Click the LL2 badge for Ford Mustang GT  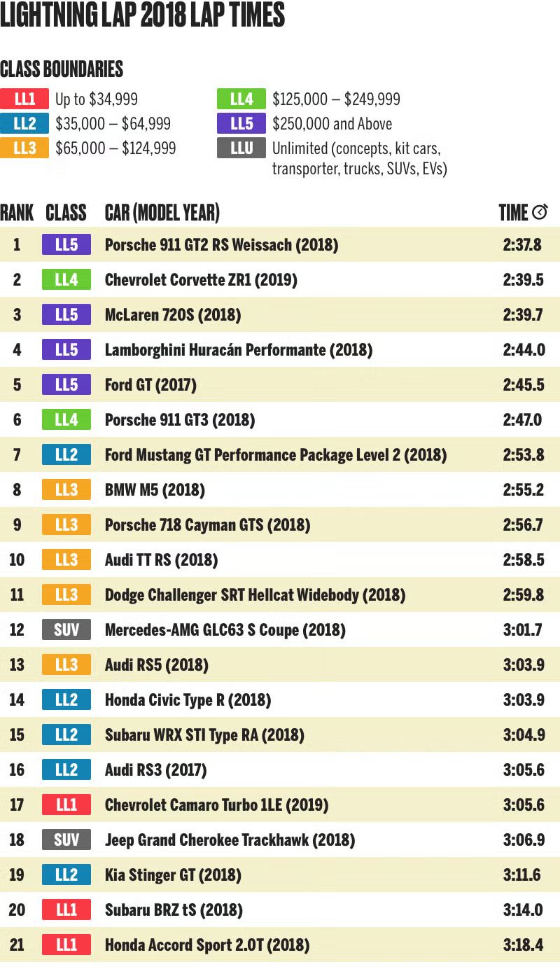tap(66, 454)
